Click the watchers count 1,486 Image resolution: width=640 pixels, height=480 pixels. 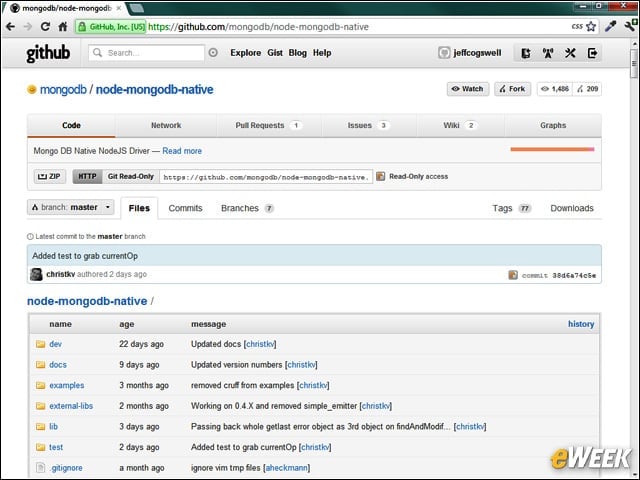click(x=555, y=89)
